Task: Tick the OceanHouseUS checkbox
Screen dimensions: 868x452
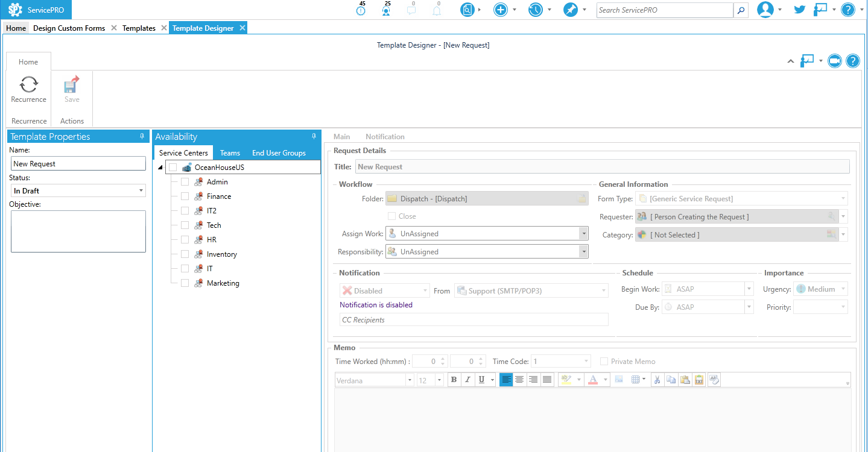Action: click(x=173, y=168)
